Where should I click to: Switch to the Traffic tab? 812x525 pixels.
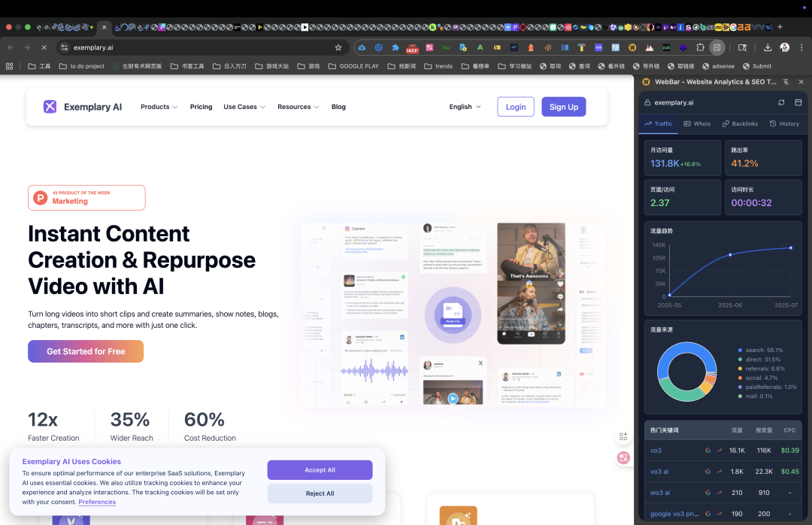(658, 124)
